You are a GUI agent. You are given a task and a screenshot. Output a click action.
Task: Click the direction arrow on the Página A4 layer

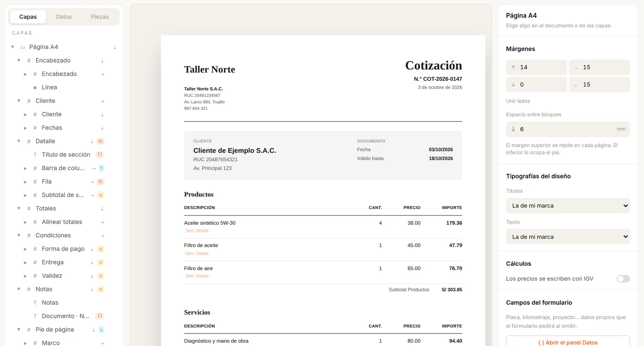pos(115,47)
